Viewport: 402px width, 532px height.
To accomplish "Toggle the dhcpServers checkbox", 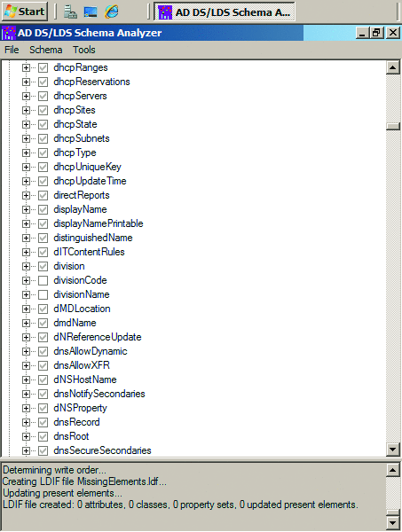I will coord(43,96).
